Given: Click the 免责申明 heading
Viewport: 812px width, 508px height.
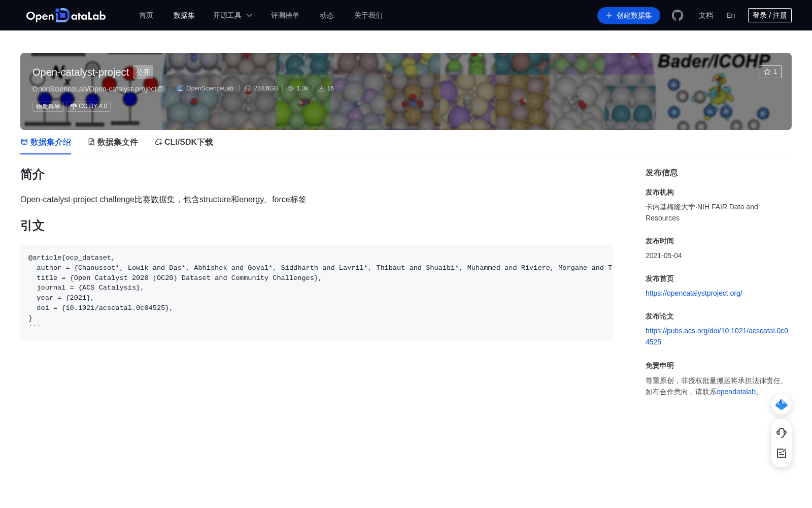Looking at the screenshot, I should tap(660, 365).
